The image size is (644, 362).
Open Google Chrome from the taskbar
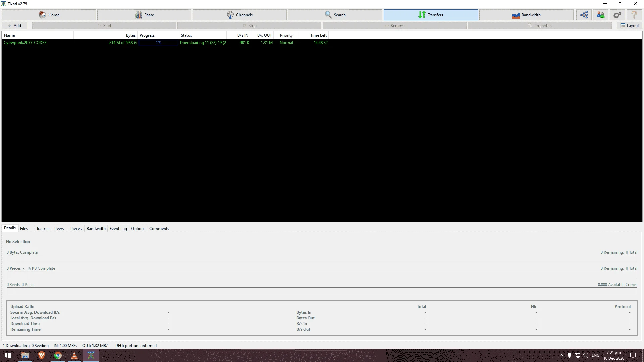[x=58, y=355]
